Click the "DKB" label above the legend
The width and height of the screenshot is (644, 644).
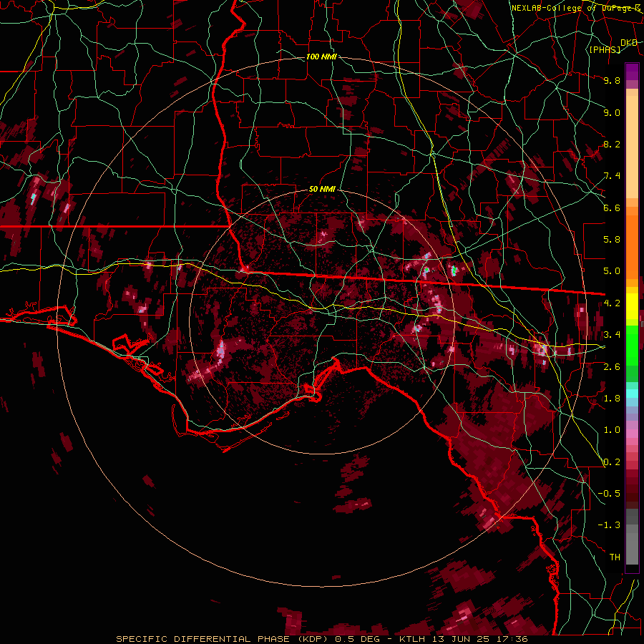(x=629, y=43)
